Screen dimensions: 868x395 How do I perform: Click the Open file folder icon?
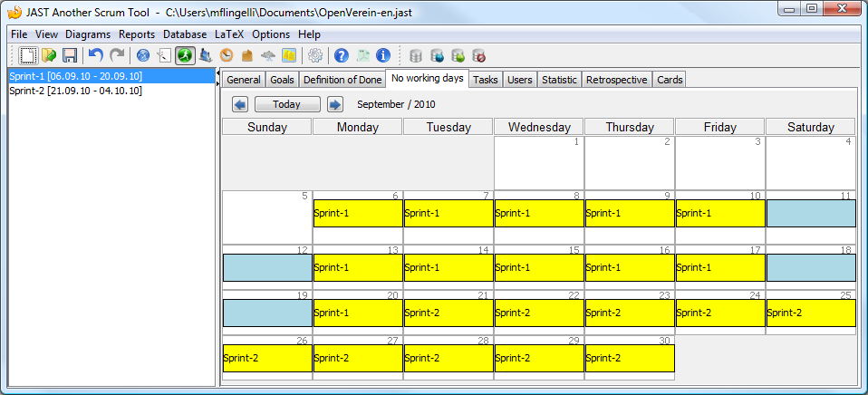pos(49,55)
